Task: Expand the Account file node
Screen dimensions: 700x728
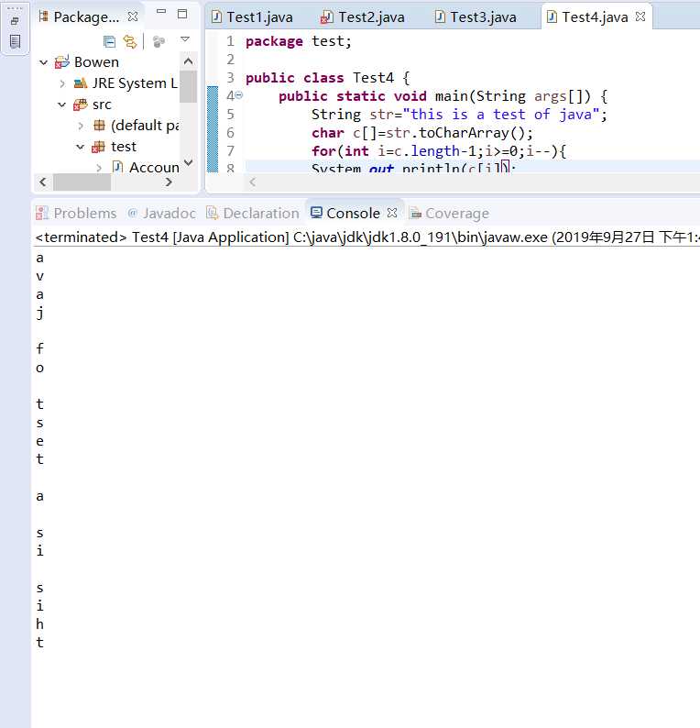Action: click(99, 168)
